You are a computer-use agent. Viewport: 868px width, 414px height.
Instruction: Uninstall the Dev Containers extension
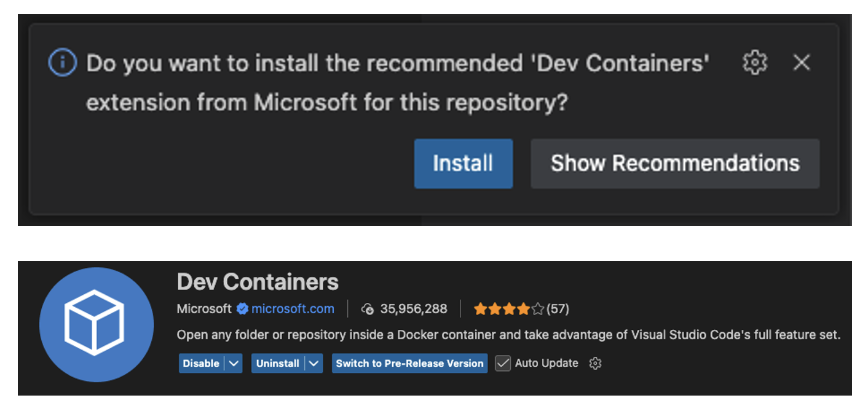coord(277,363)
